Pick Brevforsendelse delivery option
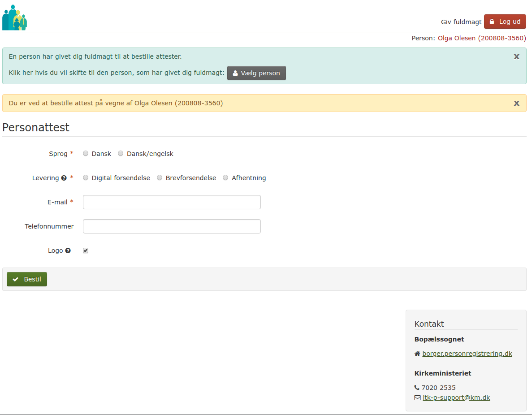 (160, 178)
